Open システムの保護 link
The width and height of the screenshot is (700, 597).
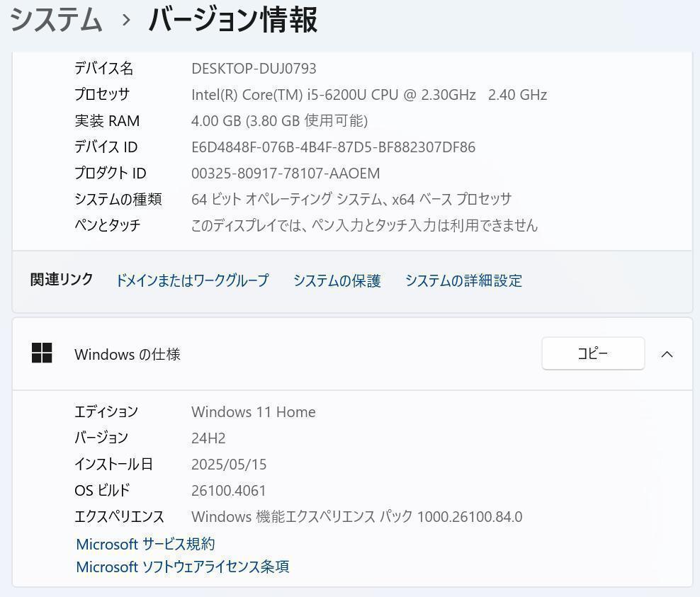337,280
